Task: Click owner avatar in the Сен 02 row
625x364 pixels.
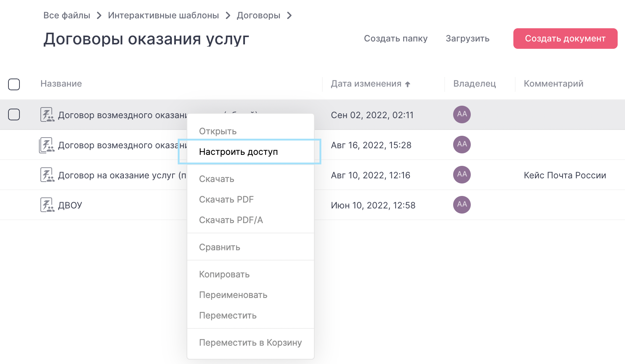Action: point(462,114)
